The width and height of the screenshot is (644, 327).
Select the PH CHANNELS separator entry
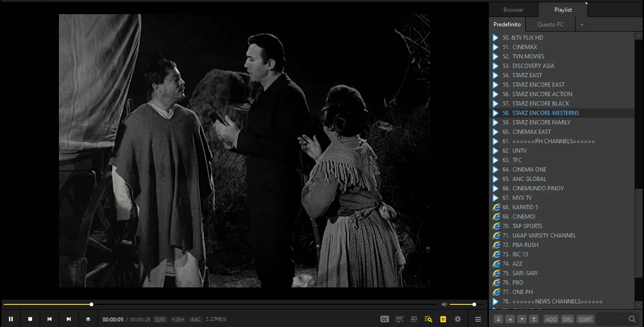pos(562,141)
